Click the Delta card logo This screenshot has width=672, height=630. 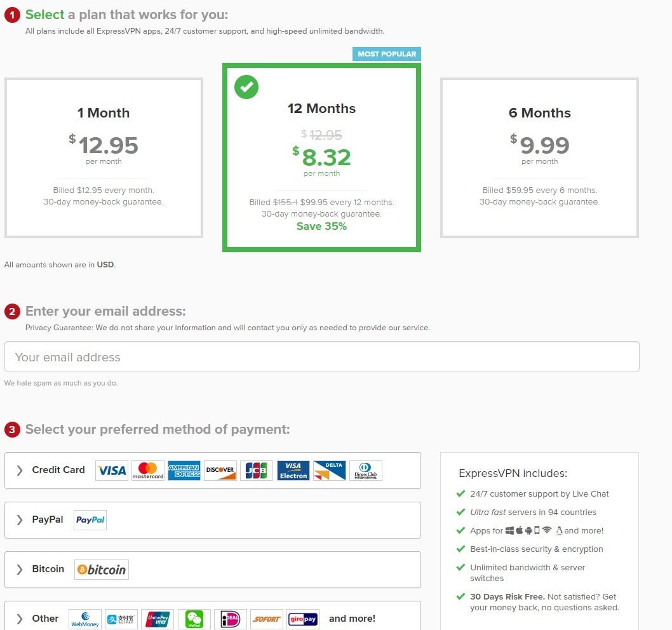pos(329,471)
